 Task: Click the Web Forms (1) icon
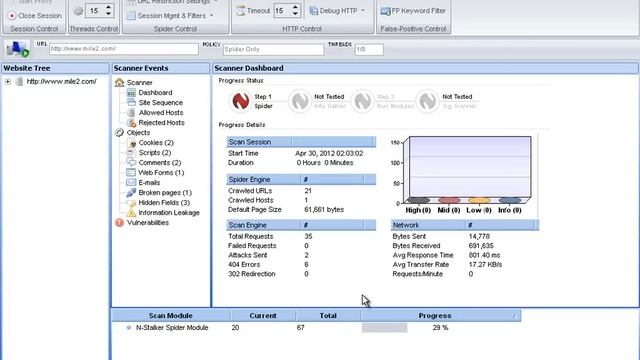[131, 173]
